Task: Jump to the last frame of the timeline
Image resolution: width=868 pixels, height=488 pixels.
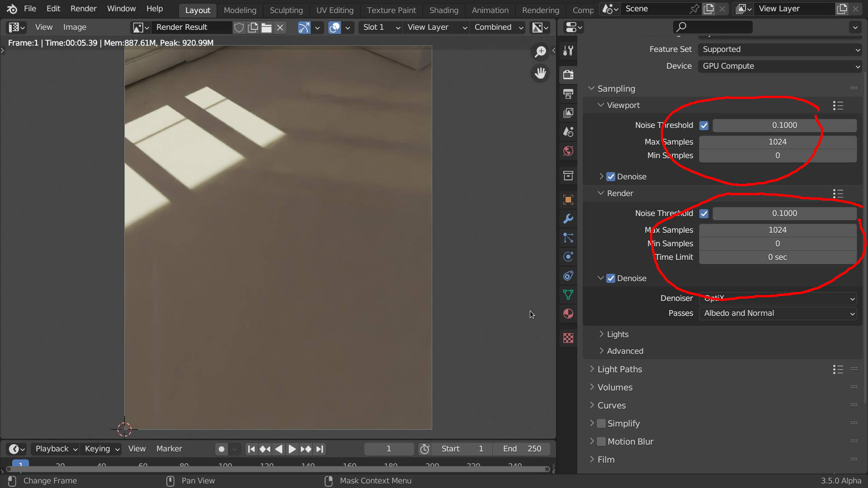Action: tap(320, 449)
